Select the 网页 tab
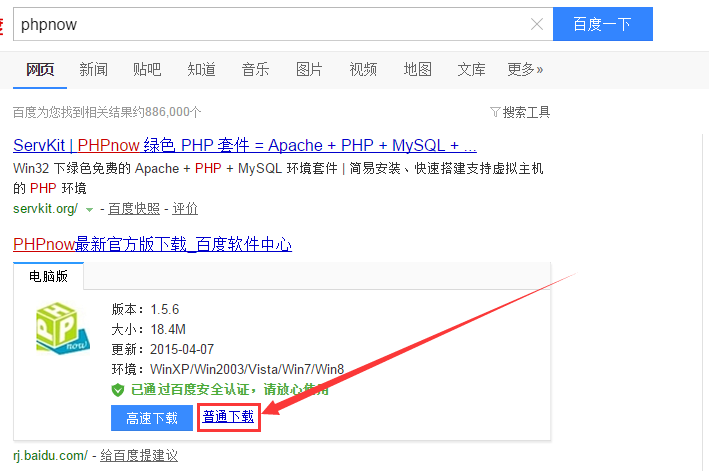 [40, 69]
